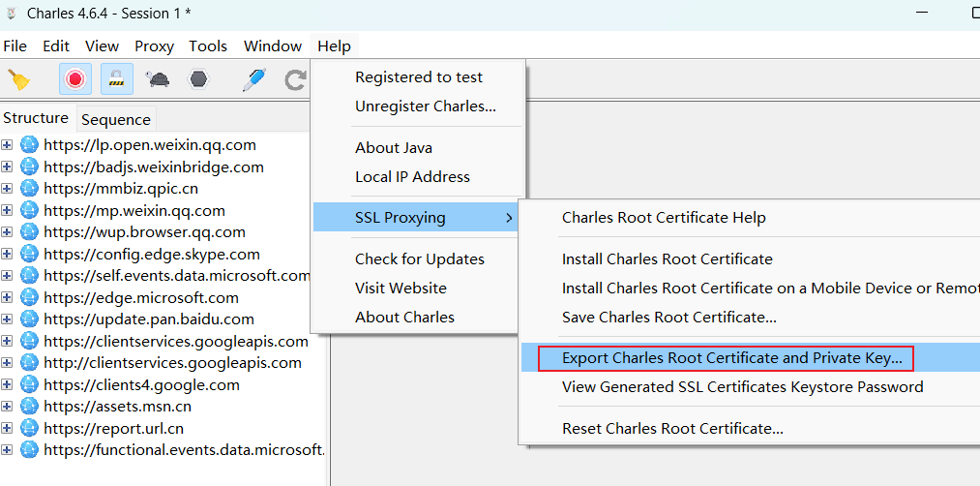Toggle SSL proxying padlock icon
The height and width of the screenshot is (486, 980).
tap(117, 78)
